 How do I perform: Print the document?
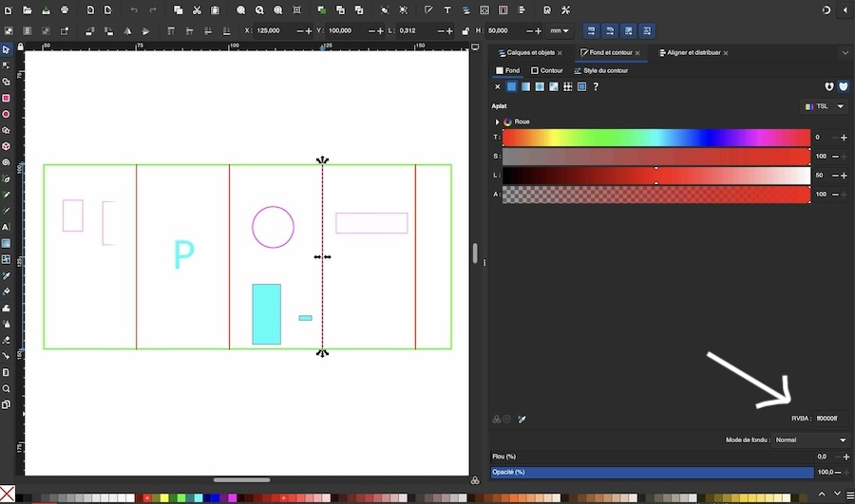pos(65,9)
